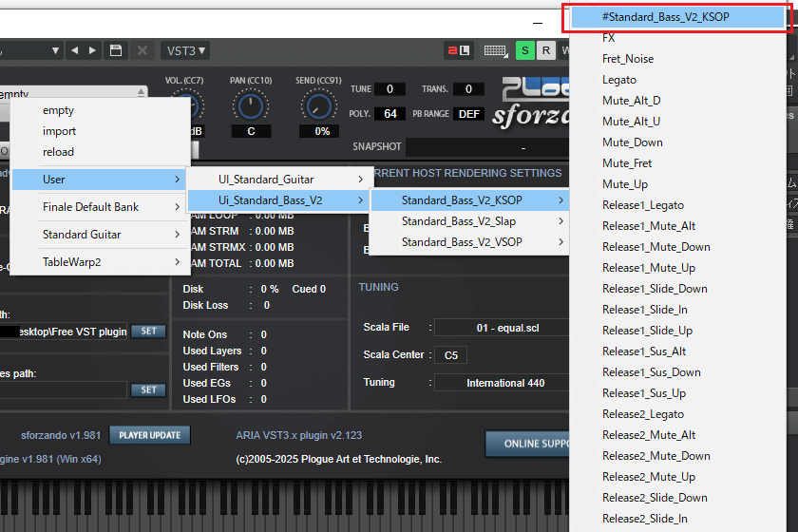The image size is (798, 532).
Task: Select the Legato entry
Action: [x=677, y=80]
